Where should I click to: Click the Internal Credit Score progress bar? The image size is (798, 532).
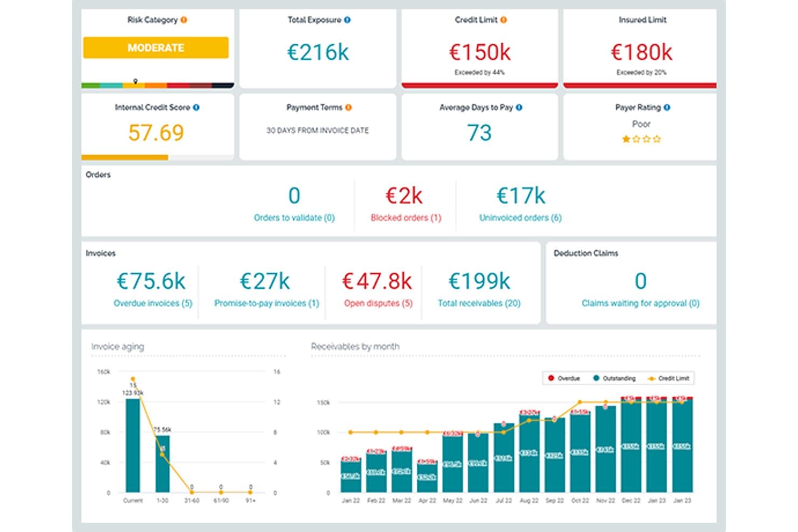point(158,157)
